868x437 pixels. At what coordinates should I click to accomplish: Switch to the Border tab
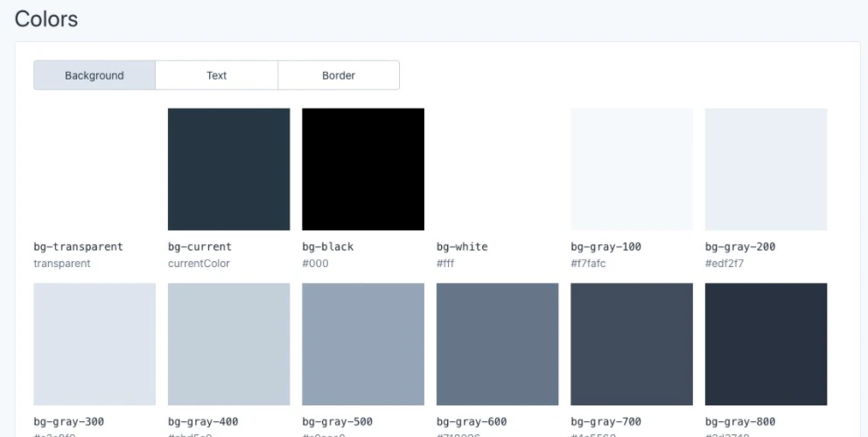pos(339,75)
